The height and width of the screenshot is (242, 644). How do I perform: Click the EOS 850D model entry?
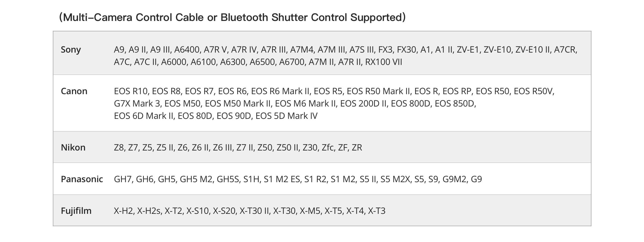455,104
